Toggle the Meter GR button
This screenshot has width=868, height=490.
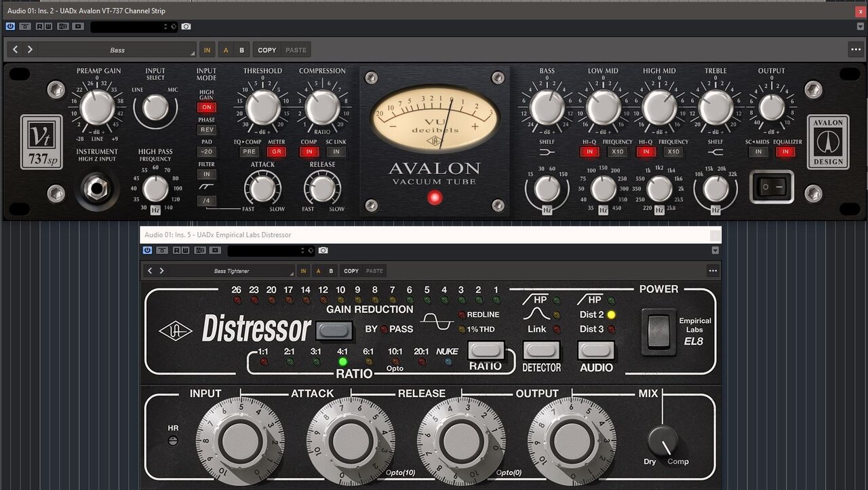point(276,152)
